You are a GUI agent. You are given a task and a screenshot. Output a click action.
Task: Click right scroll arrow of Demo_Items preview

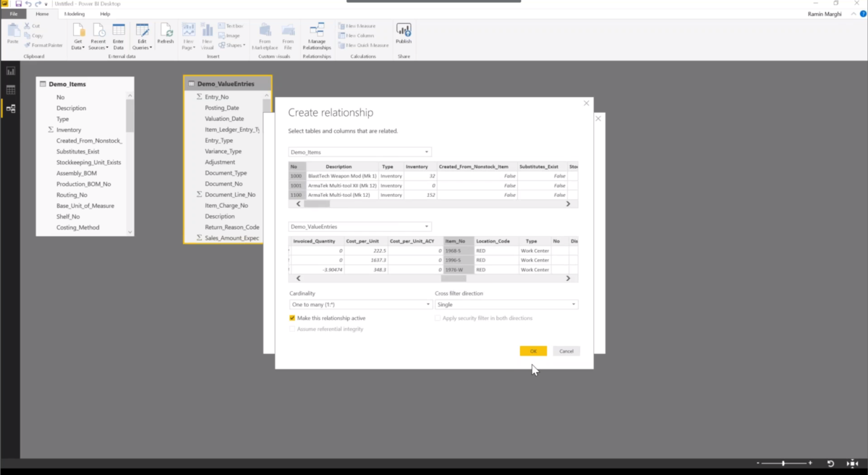coord(568,204)
